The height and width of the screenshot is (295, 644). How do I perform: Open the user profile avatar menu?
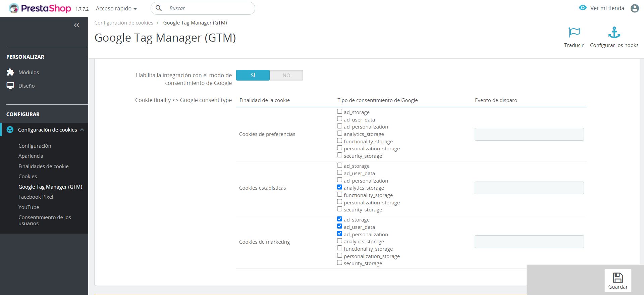click(x=635, y=8)
